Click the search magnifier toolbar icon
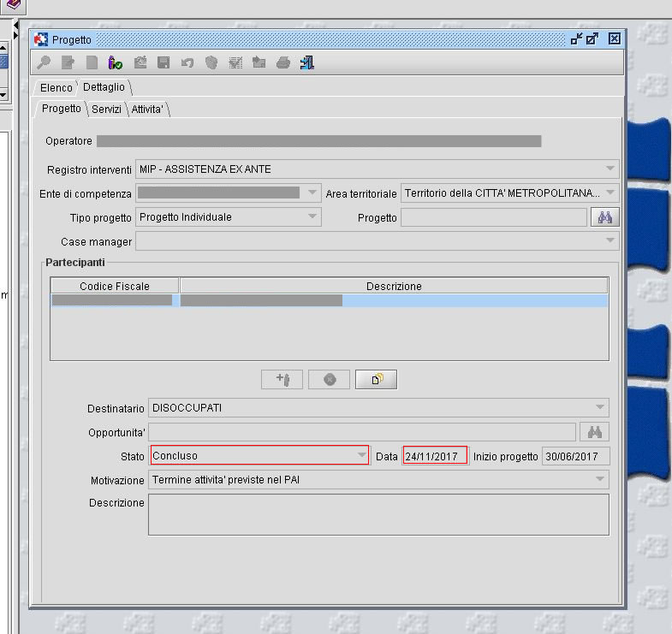672x634 pixels. point(44,63)
